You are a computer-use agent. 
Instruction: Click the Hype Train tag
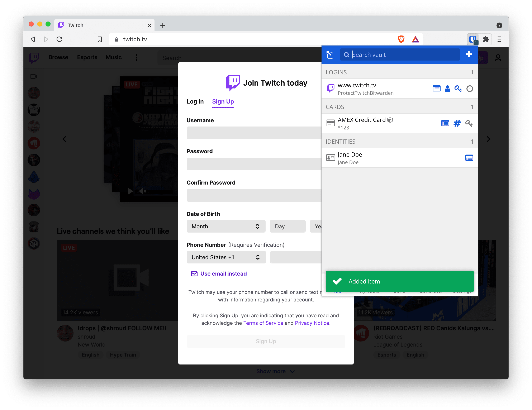click(x=123, y=355)
